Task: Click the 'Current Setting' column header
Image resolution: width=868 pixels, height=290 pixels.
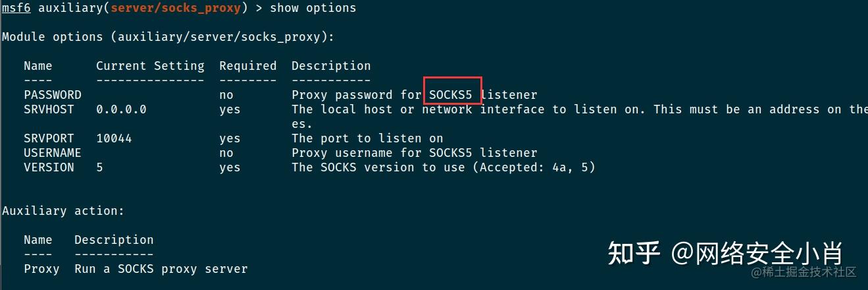Action: coord(150,66)
